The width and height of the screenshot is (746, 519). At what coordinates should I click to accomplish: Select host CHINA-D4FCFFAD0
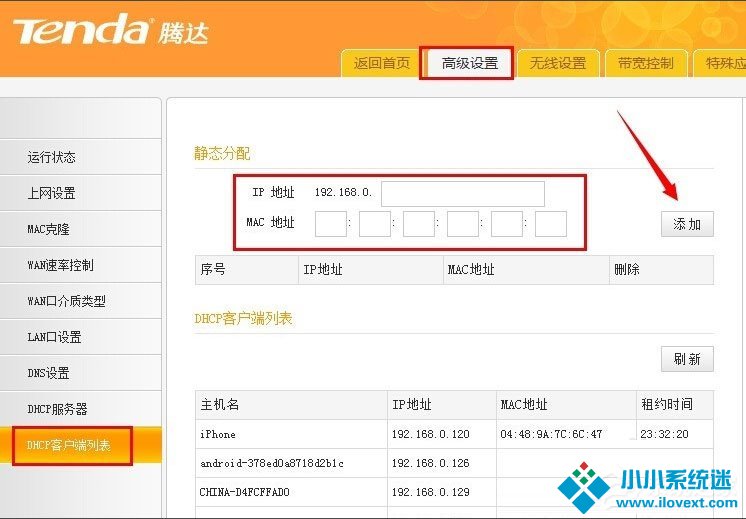(245, 492)
